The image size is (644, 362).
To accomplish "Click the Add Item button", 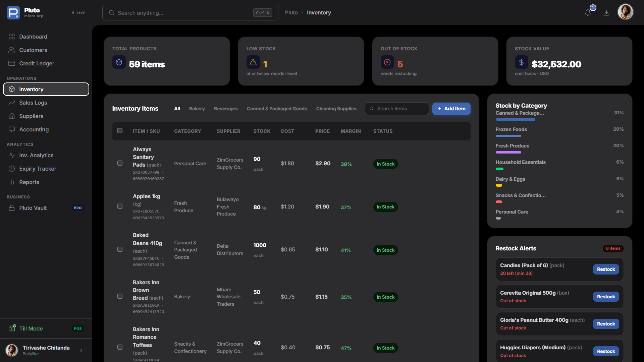I will [x=451, y=109].
